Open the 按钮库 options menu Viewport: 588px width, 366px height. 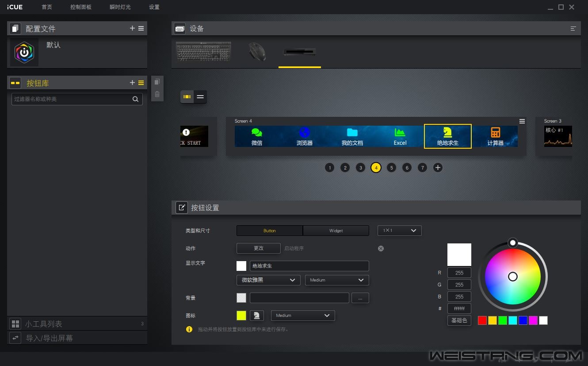coord(141,83)
